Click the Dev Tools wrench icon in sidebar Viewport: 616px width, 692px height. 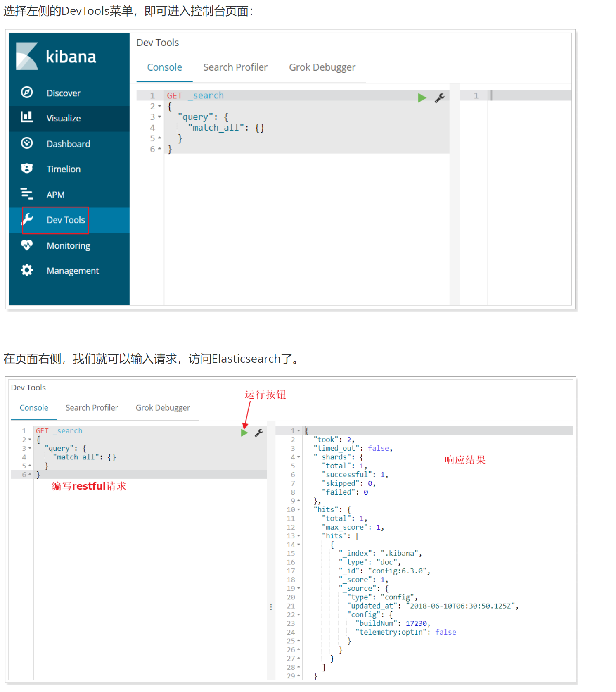(27, 219)
